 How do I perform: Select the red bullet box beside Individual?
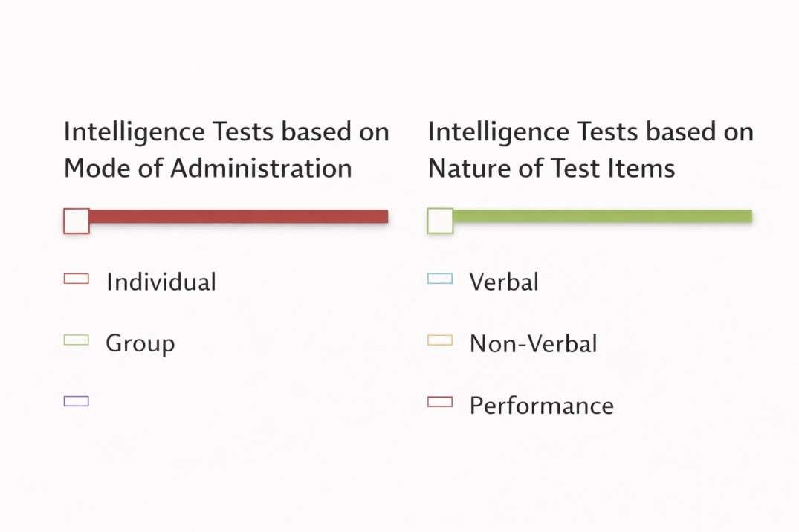[x=77, y=279]
